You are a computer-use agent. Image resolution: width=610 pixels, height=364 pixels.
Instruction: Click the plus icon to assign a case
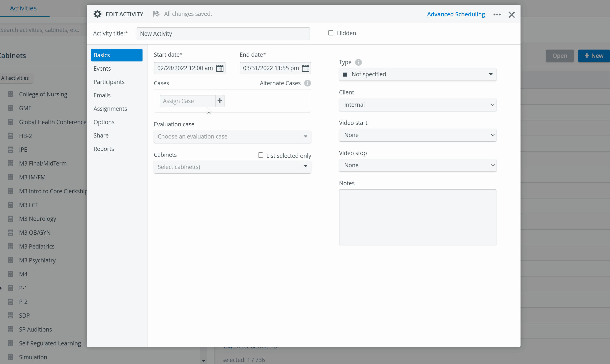point(220,101)
